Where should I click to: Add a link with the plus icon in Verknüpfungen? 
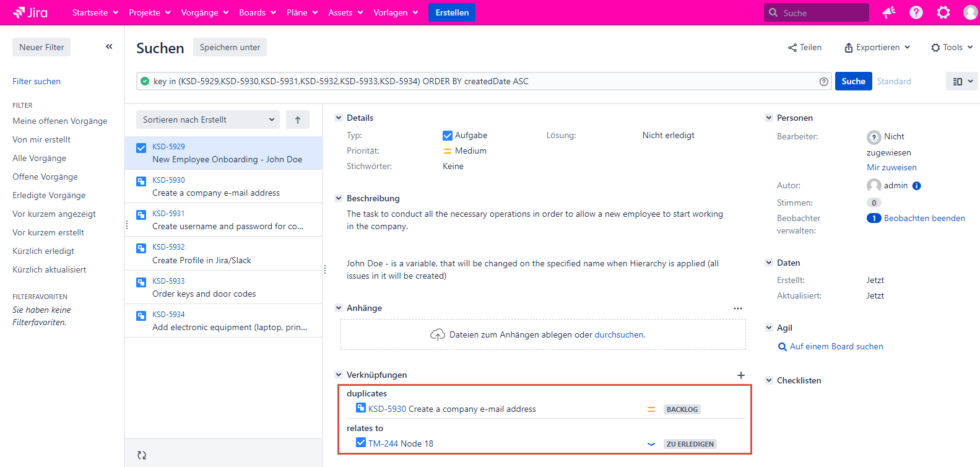[741, 375]
